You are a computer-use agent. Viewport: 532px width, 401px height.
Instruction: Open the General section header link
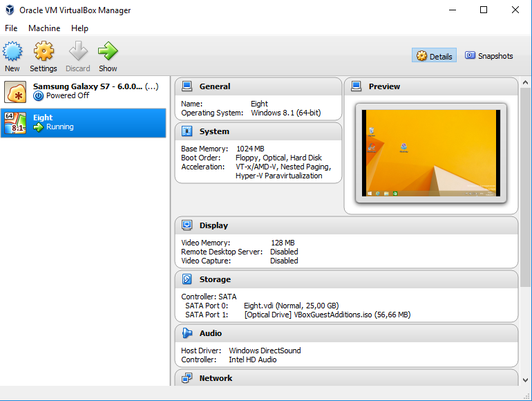215,86
